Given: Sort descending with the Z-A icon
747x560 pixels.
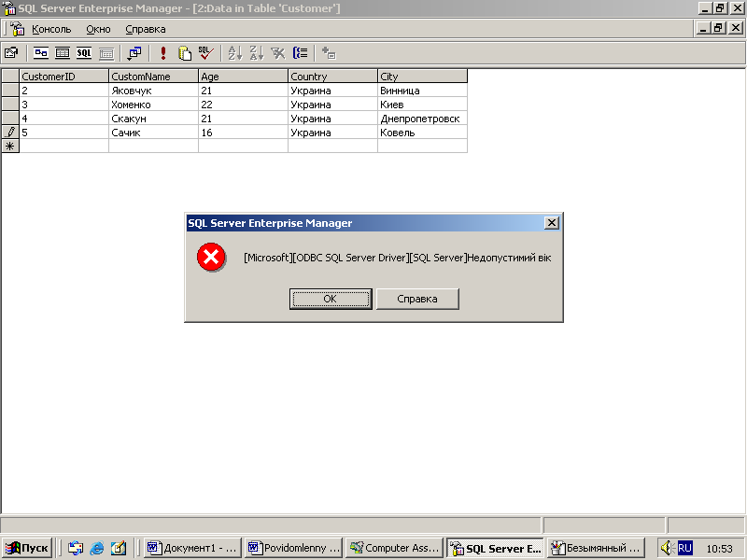Looking at the screenshot, I should pos(256,53).
